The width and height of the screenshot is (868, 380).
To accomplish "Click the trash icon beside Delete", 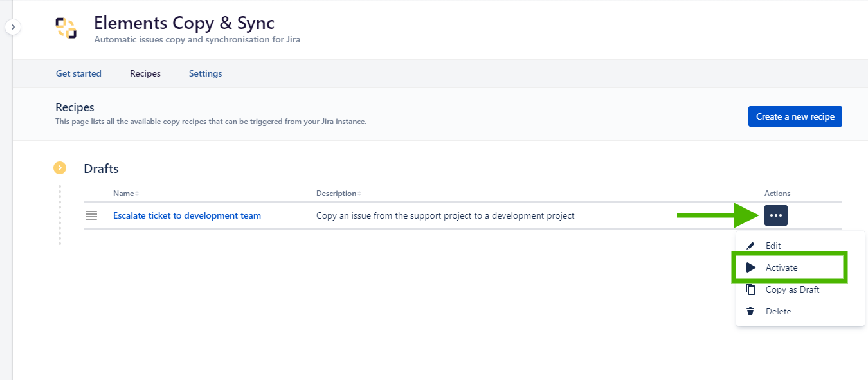I will [751, 311].
